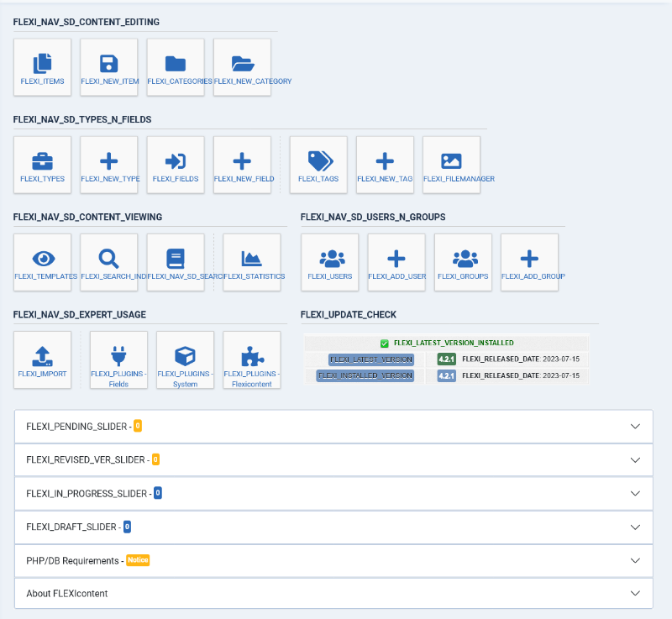This screenshot has height=619, width=672.
Task: Click pending slider orange count badge
Action: coord(138,426)
